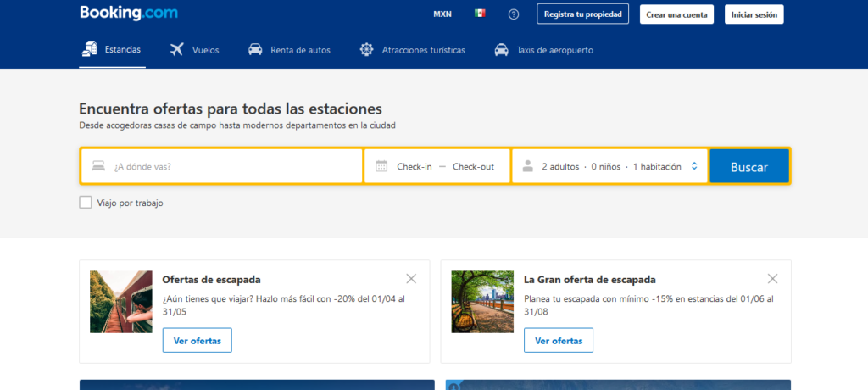Open the Check-in date picker

click(x=414, y=166)
